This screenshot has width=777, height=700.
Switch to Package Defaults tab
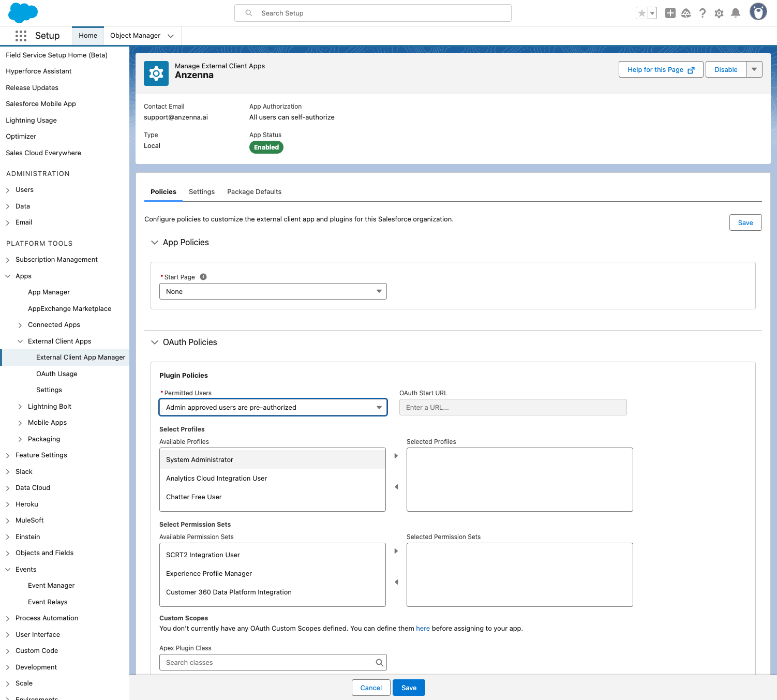coord(254,192)
